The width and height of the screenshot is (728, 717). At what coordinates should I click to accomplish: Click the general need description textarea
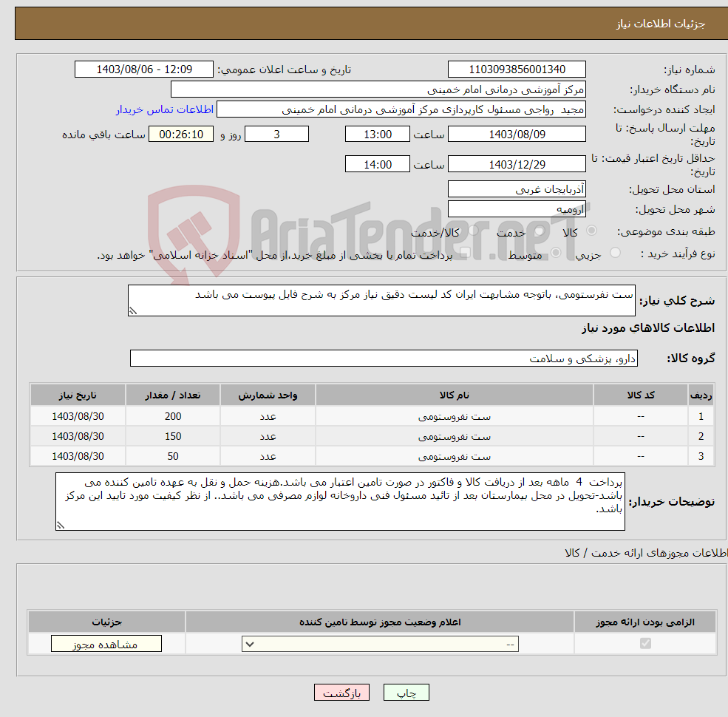coord(381,300)
